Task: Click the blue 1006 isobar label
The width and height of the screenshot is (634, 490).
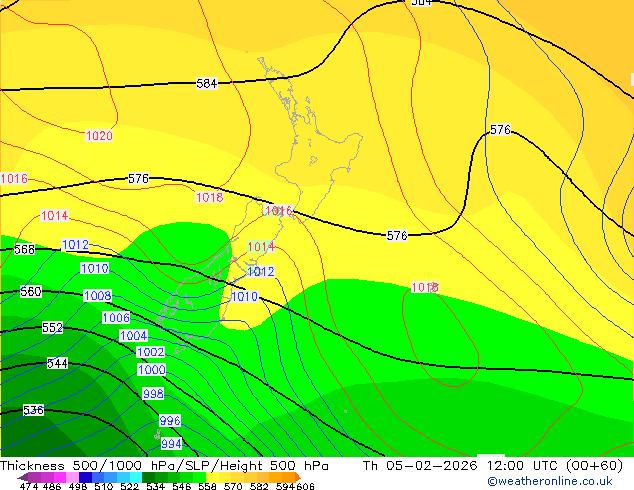Action: pyautogui.click(x=116, y=318)
